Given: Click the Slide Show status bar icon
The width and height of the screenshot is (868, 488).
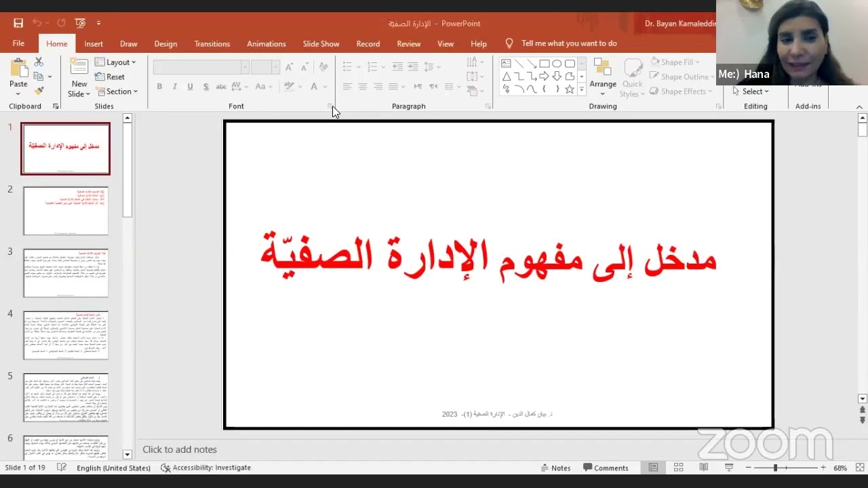Looking at the screenshot, I should (x=729, y=468).
